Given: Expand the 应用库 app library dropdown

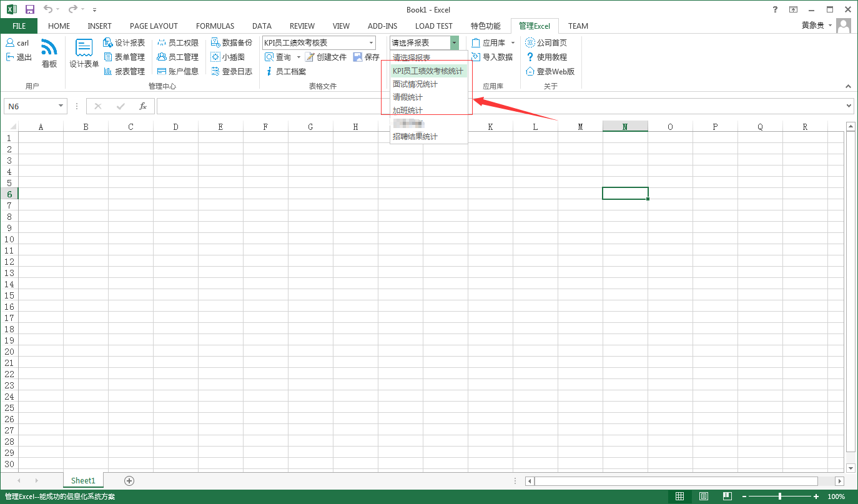Looking at the screenshot, I should click(x=513, y=42).
